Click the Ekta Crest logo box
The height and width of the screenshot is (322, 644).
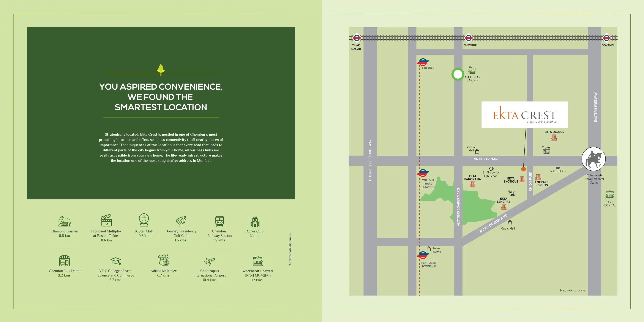pos(525,115)
